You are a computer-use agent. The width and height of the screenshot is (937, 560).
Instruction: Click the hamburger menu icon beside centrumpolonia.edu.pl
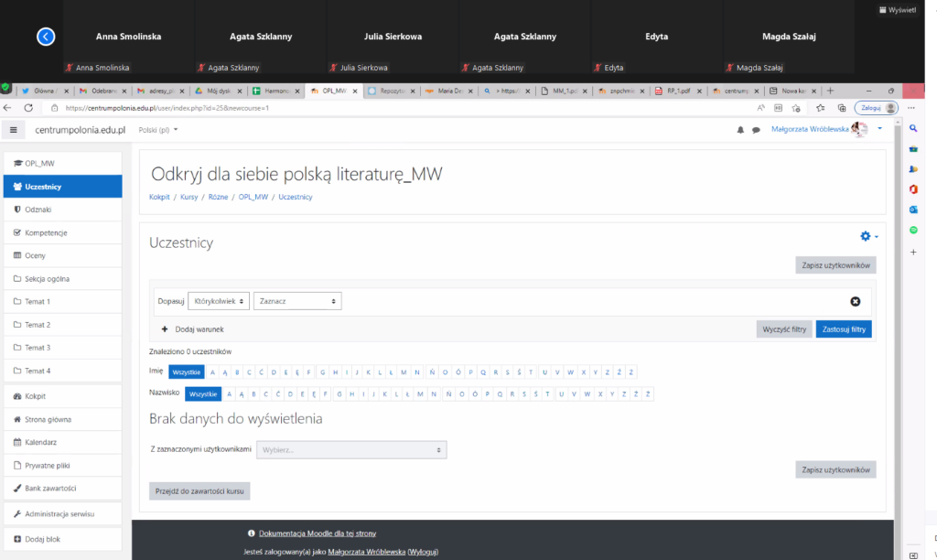pyautogui.click(x=14, y=130)
